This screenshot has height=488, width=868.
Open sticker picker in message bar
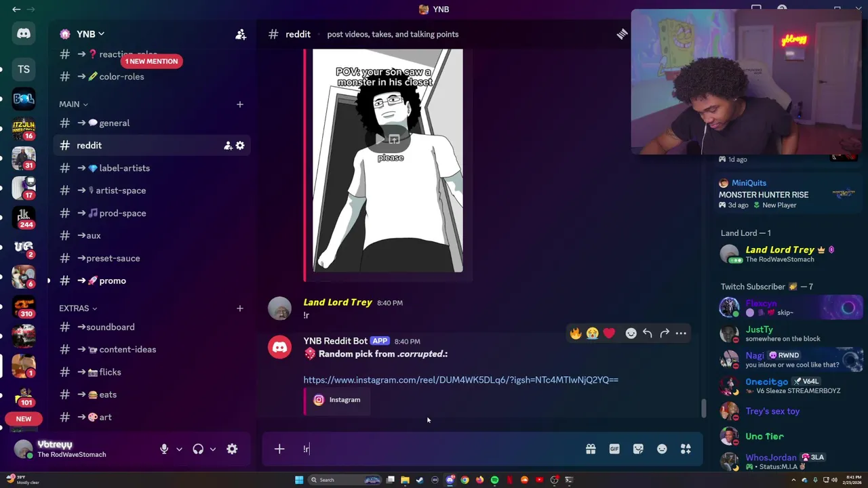[x=638, y=449]
